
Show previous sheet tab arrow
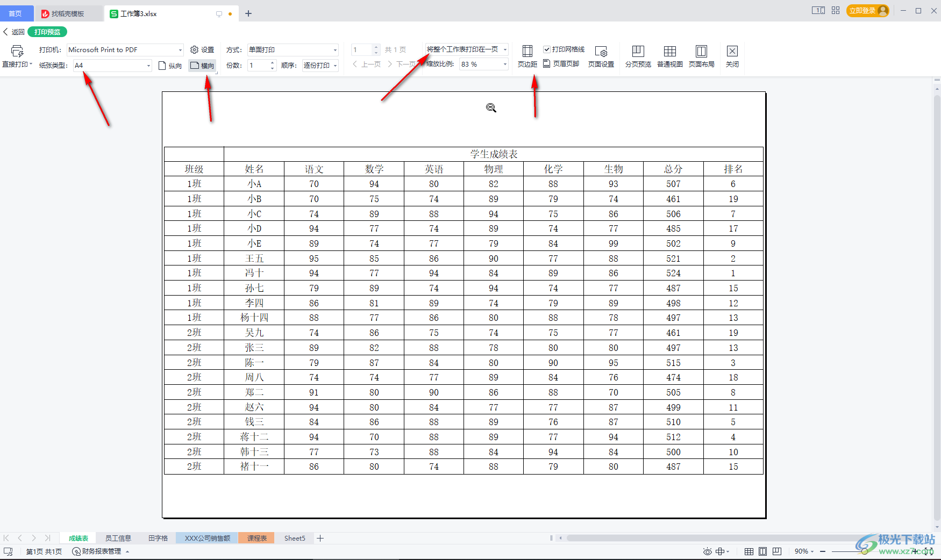20,538
